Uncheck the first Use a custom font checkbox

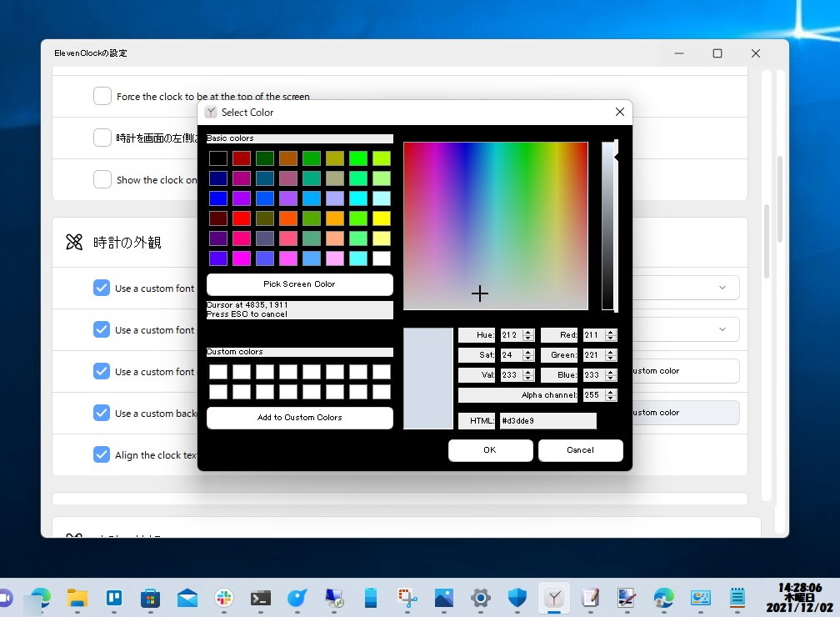(102, 288)
